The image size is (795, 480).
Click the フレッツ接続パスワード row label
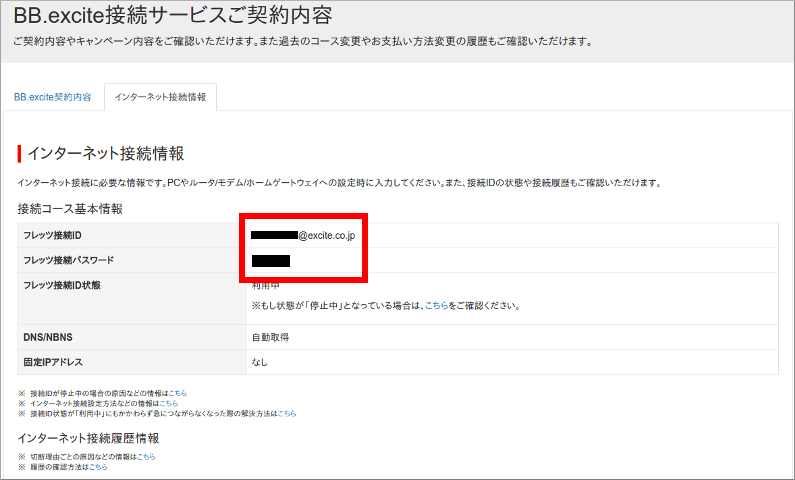point(68,260)
